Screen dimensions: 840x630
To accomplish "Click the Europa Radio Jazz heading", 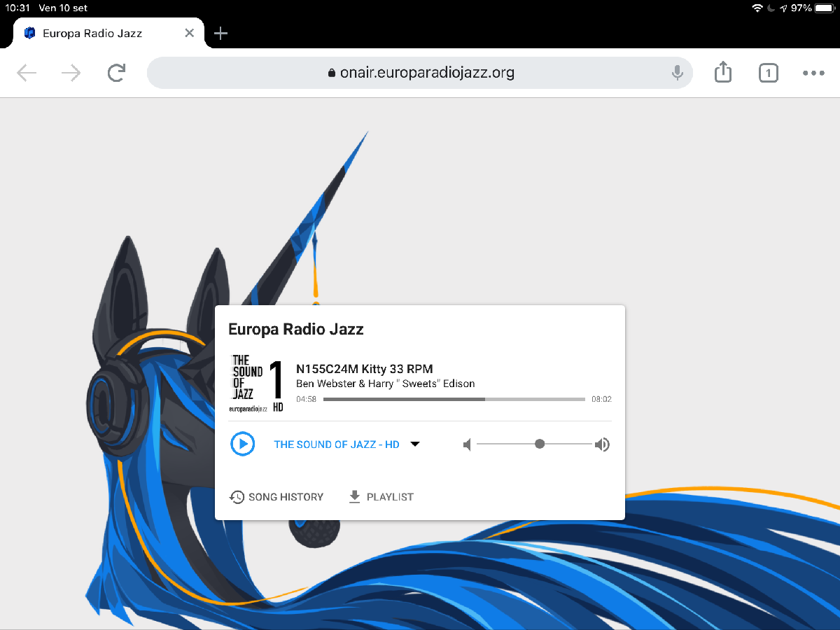I will point(296,329).
